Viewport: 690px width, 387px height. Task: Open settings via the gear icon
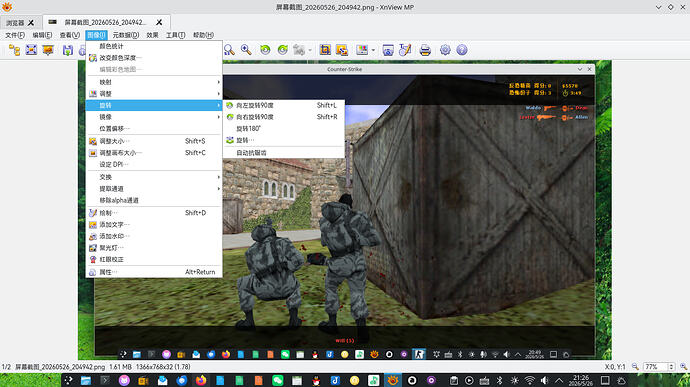tap(445, 50)
